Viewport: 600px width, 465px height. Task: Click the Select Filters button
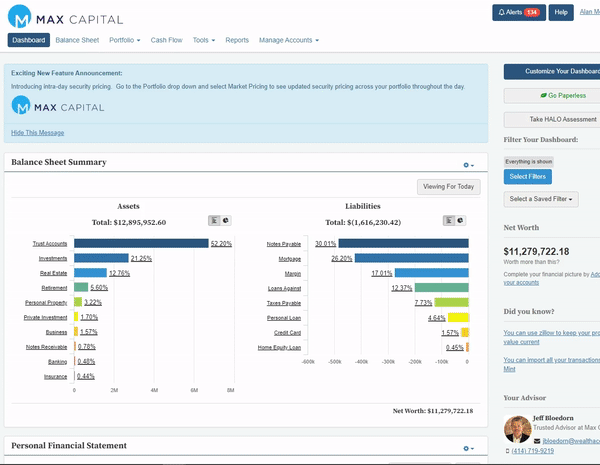[528, 177]
